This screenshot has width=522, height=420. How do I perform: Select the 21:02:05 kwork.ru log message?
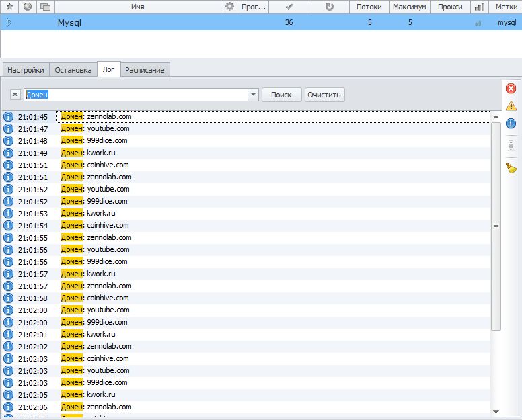pos(88,394)
